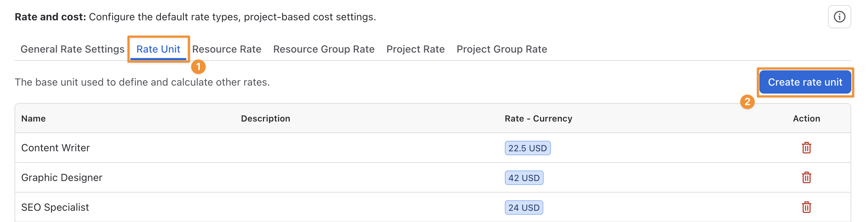Open the Graphic Designer row name
The image size is (868, 222).
(x=62, y=177)
